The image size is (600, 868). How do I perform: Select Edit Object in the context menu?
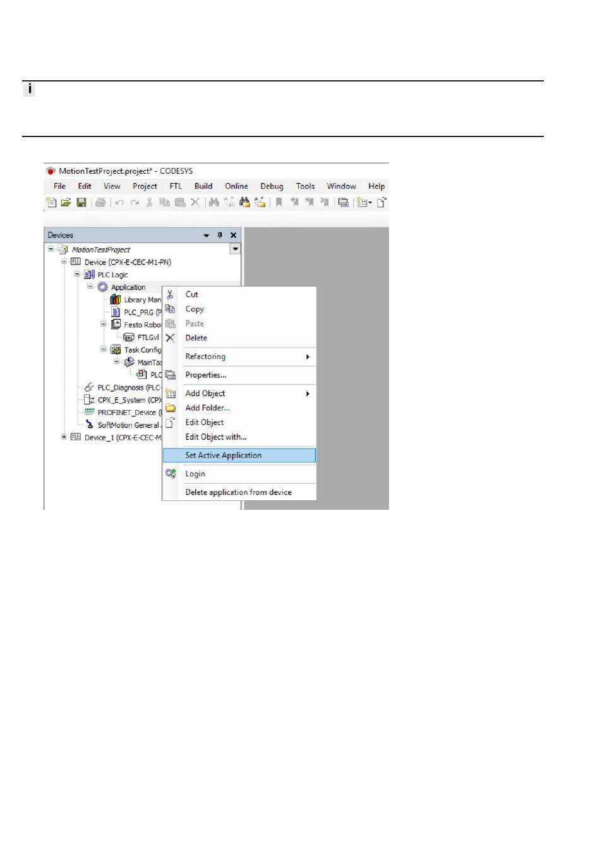[x=239, y=423]
